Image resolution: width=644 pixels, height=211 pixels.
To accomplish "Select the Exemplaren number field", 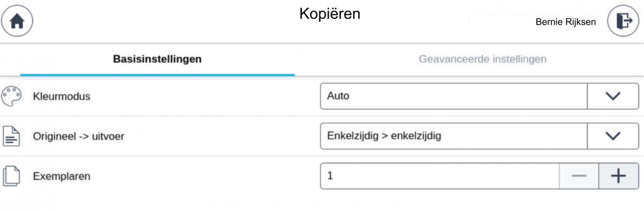I will pyautogui.click(x=440, y=176).
